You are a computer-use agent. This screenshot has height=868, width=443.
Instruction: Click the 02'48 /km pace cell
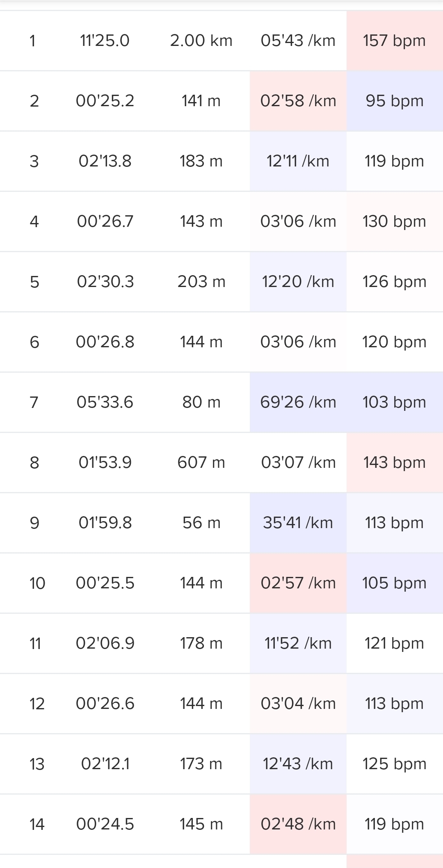(x=298, y=824)
